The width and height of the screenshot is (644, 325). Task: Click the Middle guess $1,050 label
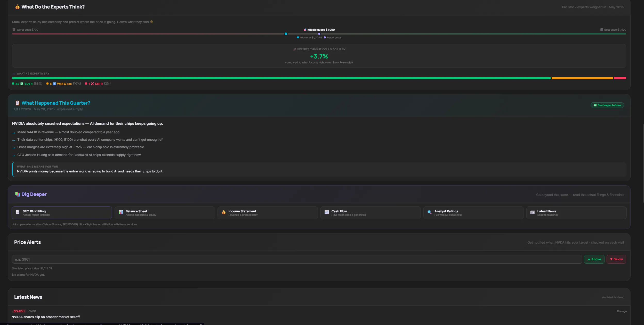click(x=319, y=30)
